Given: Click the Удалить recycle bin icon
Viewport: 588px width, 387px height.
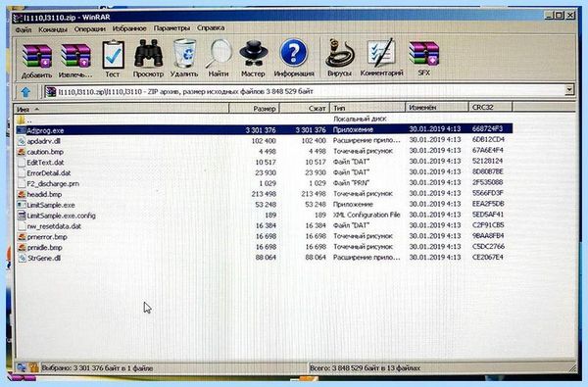Looking at the screenshot, I should pos(184,54).
